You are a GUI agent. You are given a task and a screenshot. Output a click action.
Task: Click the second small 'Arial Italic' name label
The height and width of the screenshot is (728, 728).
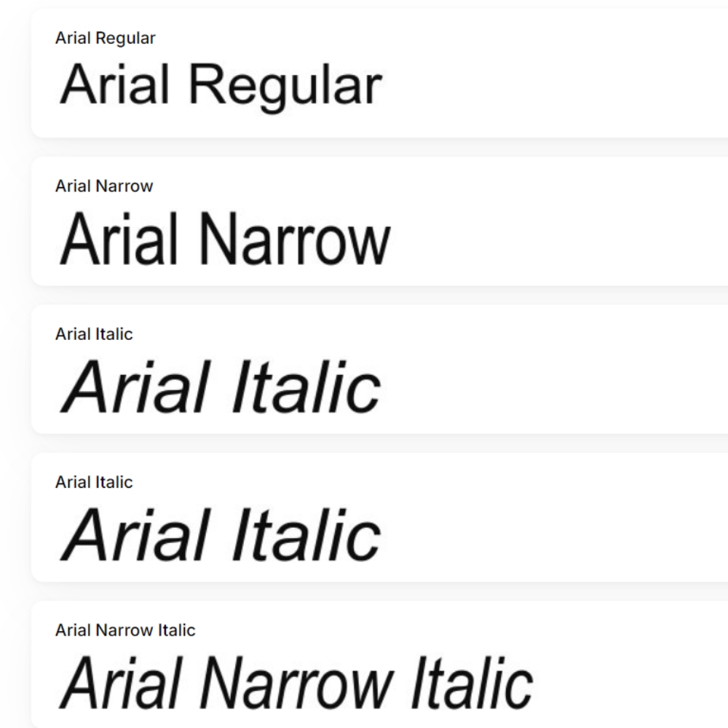click(x=94, y=482)
